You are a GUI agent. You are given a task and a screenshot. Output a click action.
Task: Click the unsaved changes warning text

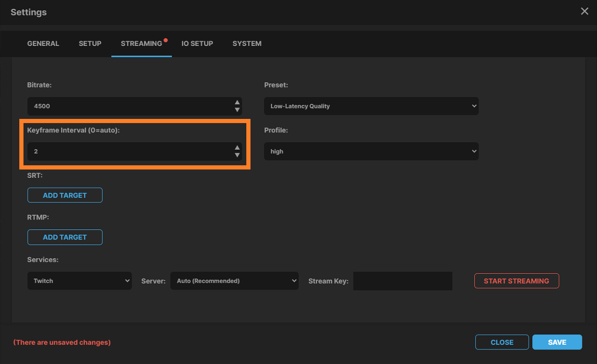click(x=62, y=342)
